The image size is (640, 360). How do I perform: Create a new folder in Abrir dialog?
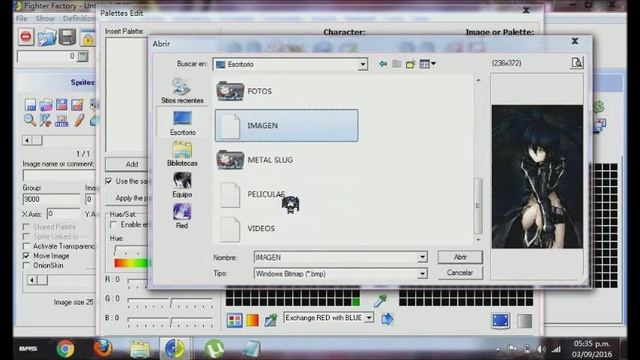click(x=410, y=64)
